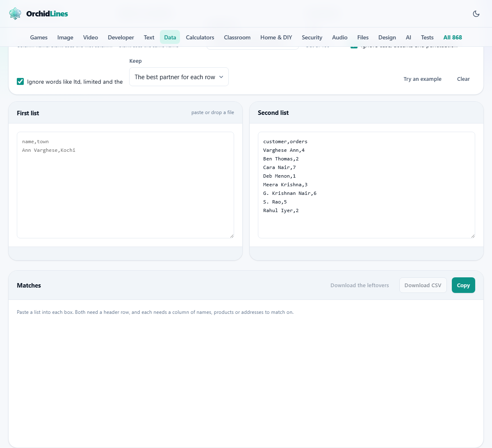Go to the Developer category tab

click(121, 37)
